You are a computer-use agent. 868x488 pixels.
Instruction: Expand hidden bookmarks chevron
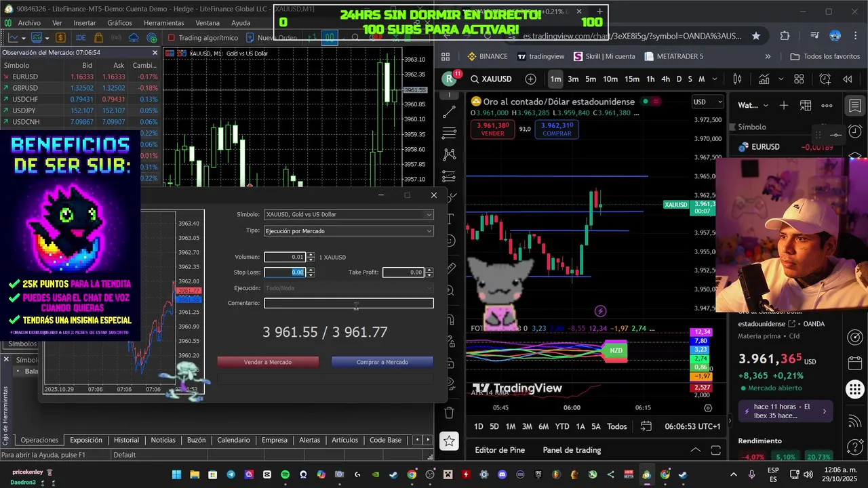tap(768, 56)
